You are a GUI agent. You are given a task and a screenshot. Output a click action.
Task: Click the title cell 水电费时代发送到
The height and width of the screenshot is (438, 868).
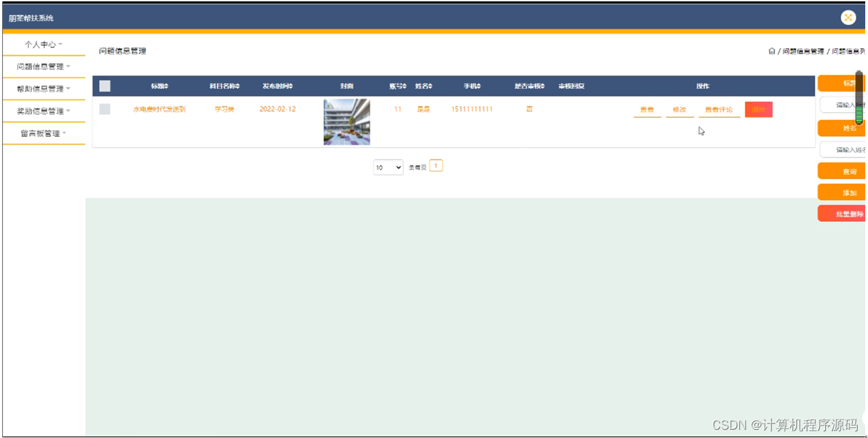pos(159,109)
